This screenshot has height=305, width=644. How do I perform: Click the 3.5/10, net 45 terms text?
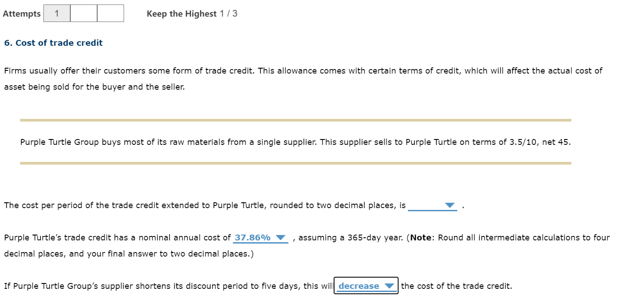tap(539, 142)
